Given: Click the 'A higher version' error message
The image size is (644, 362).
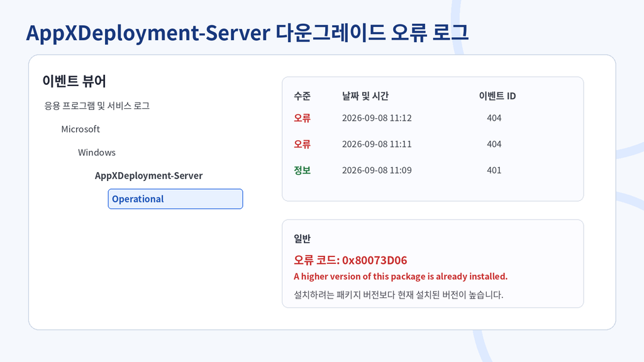Looking at the screenshot, I should (x=401, y=277).
